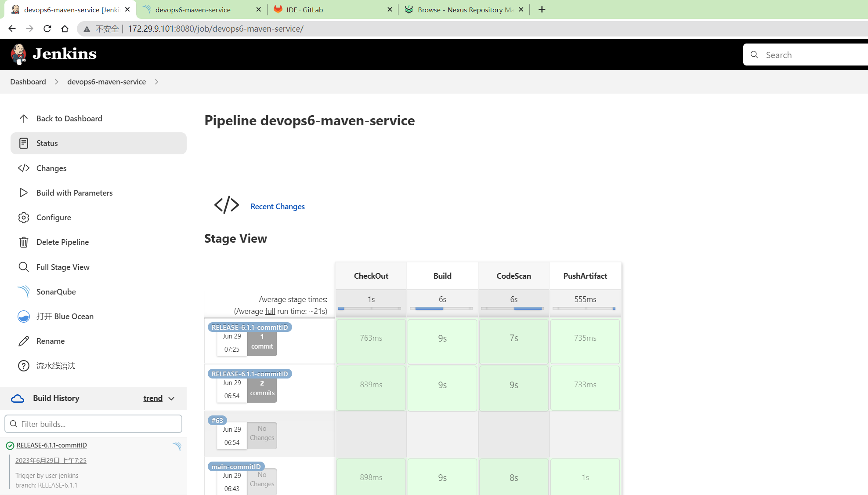The image size is (868, 495).
Task: Click the main-commitID build badge
Action: pyautogui.click(x=236, y=466)
